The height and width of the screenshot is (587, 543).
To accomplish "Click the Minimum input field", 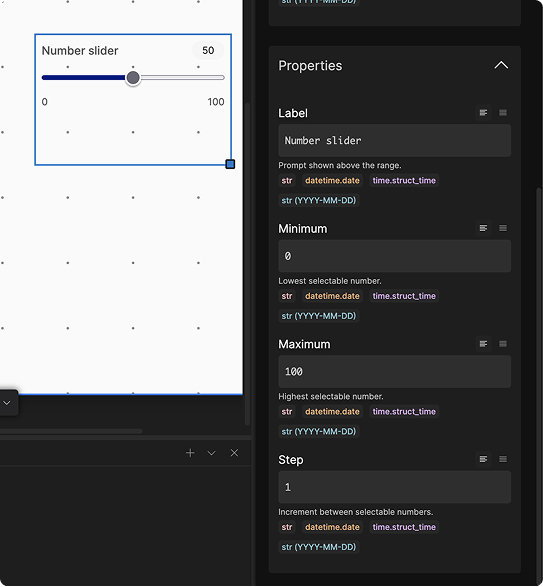I will point(394,256).
